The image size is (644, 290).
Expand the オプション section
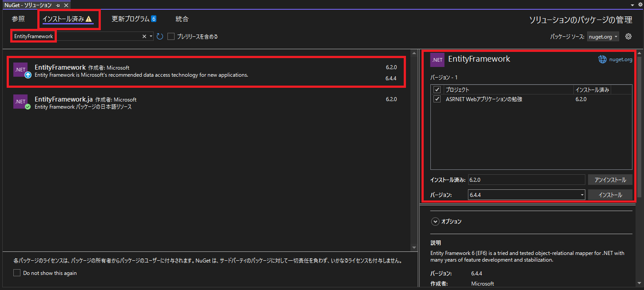435,221
